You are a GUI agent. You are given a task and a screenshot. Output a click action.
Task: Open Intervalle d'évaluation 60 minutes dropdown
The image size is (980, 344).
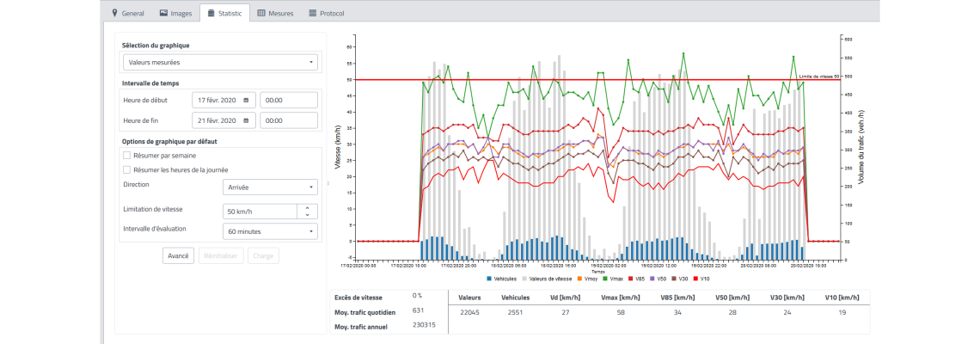(269, 231)
